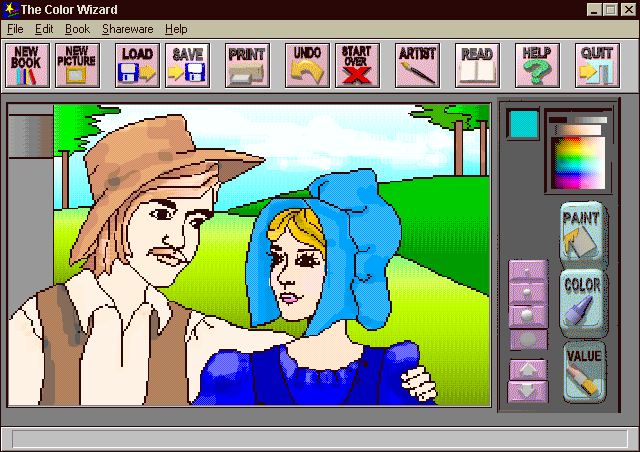640x452 pixels.
Task: Open the Book menu
Action: 77,29
